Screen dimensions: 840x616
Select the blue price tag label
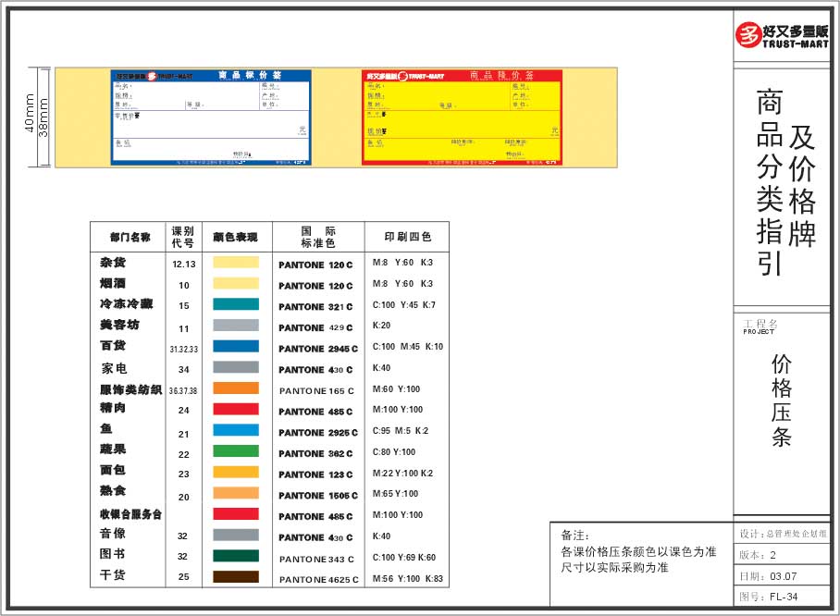(x=211, y=117)
